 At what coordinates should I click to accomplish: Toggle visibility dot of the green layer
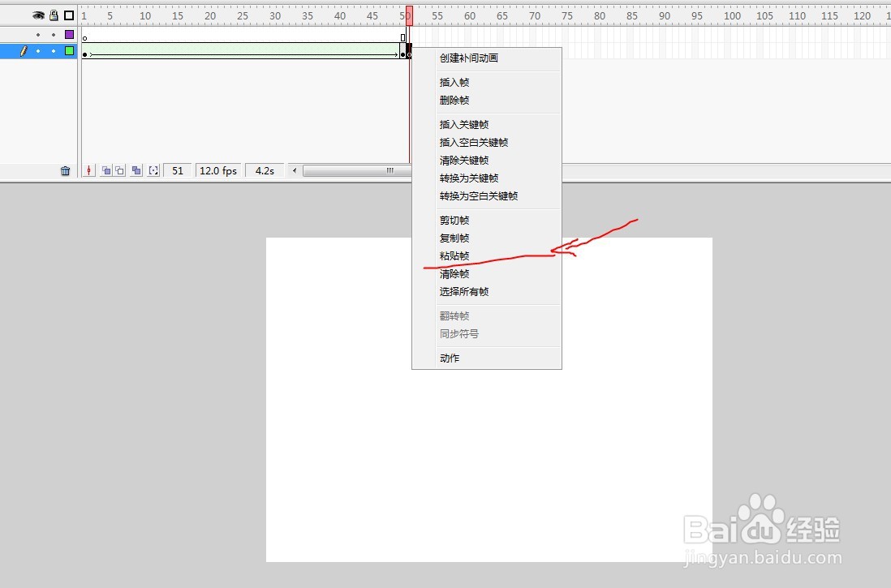point(38,51)
